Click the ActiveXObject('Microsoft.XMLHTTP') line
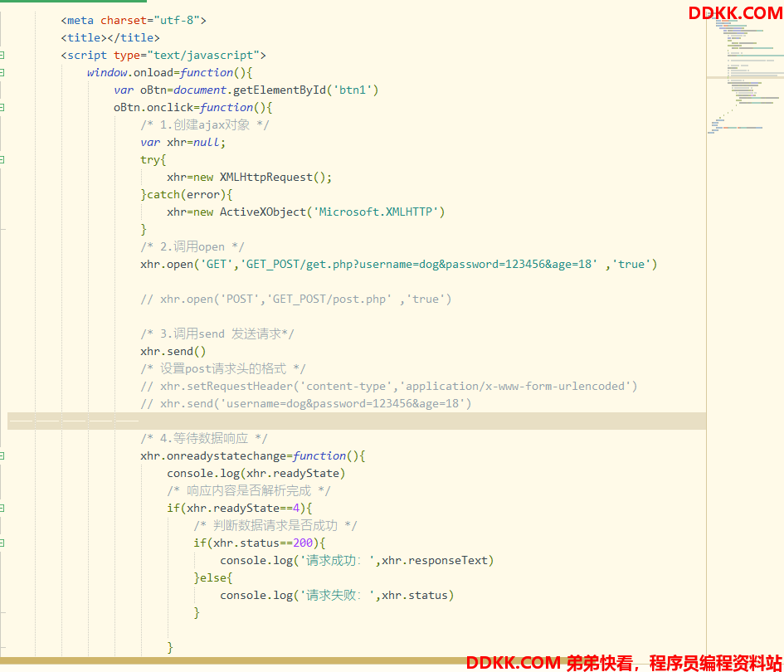The image size is (784, 672). (x=305, y=212)
